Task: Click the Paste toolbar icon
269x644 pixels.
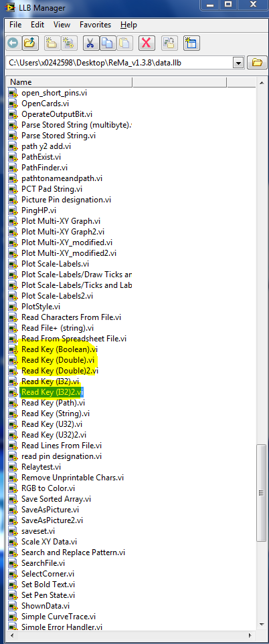Action: point(125,43)
